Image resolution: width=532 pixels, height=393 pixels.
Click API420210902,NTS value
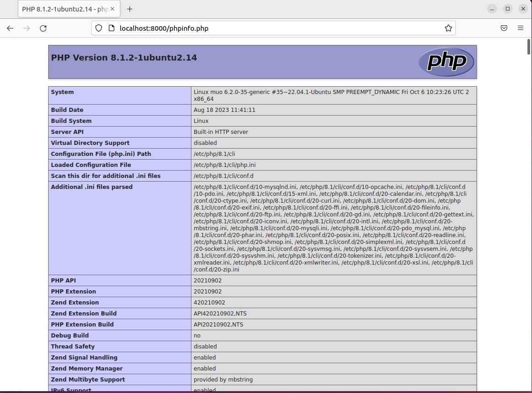[x=220, y=313]
